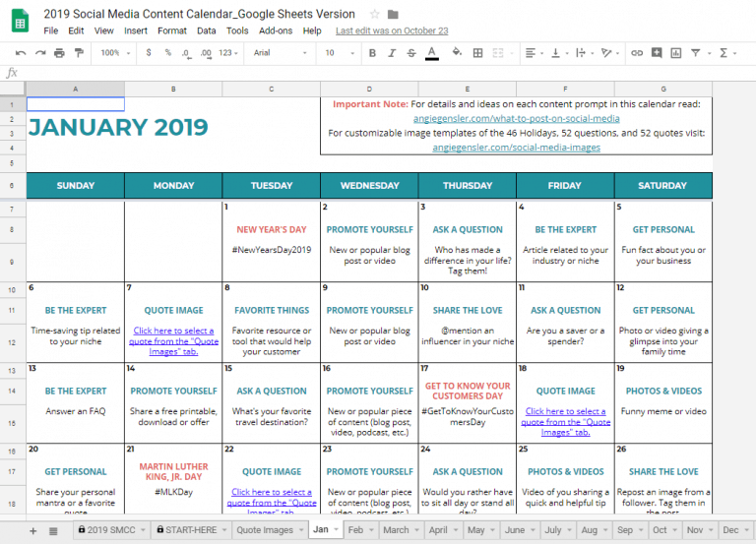The height and width of the screenshot is (544, 756).
Task: Open text rotation options
Action: (609, 53)
